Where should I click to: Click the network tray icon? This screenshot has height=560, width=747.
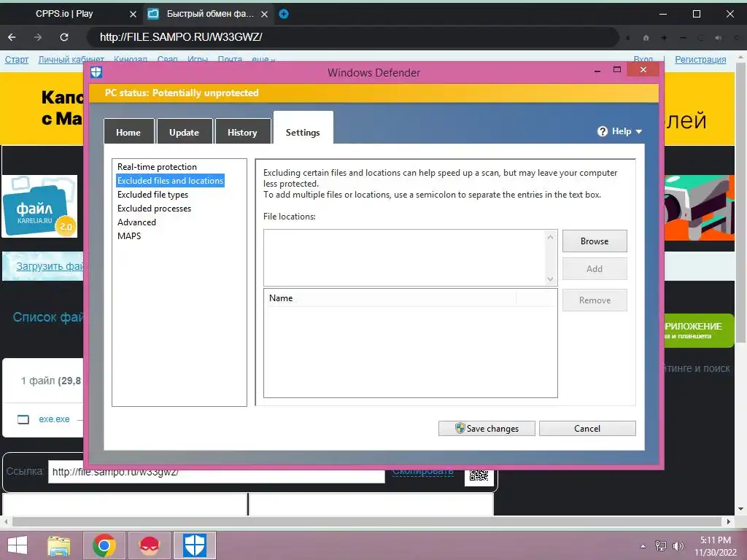(661, 545)
